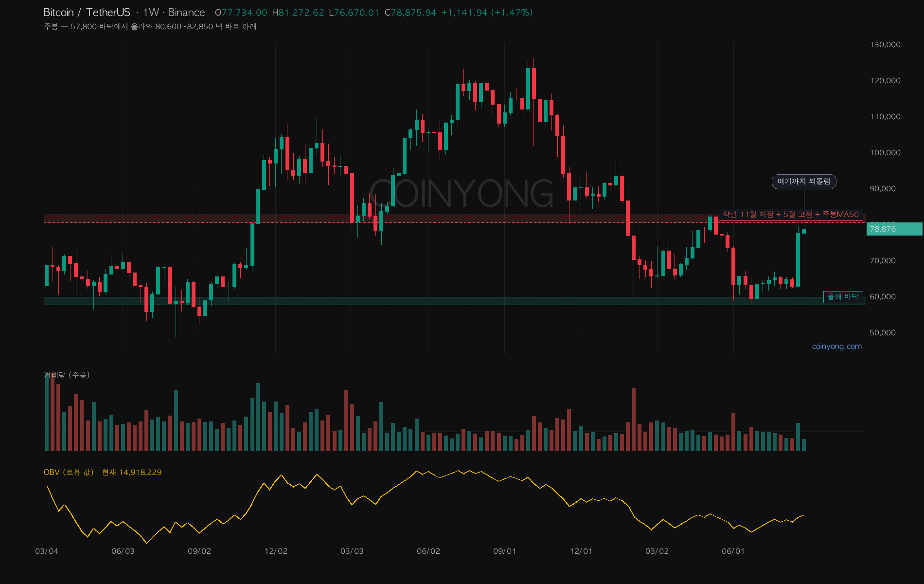Click the 90,000 price axis label
924x584 pixels.
tap(883, 189)
